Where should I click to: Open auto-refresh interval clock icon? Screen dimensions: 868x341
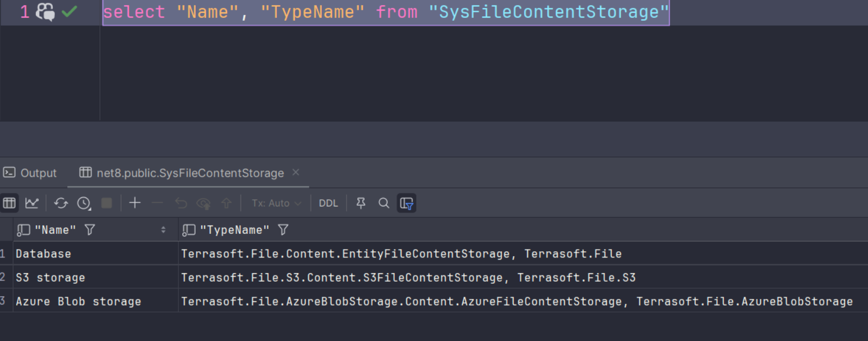(84, 203)
